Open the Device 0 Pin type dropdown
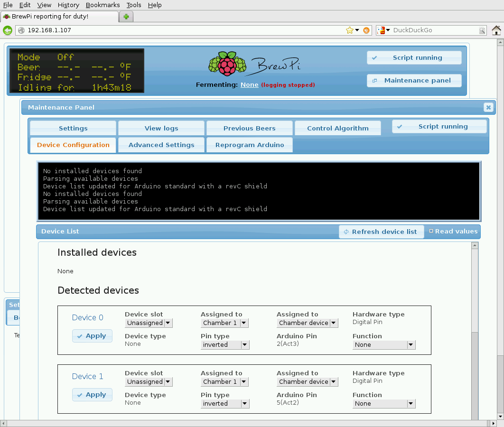Image resolution: width=504 pixels, height=427 pixels. 225,345
